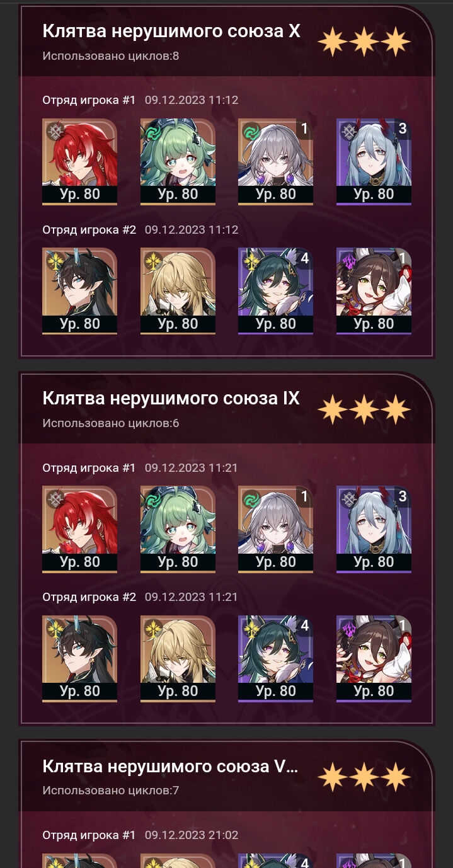Click Tingyun portrait in stage IX second team
Viewport: 453px width, 868px height.
374,658
